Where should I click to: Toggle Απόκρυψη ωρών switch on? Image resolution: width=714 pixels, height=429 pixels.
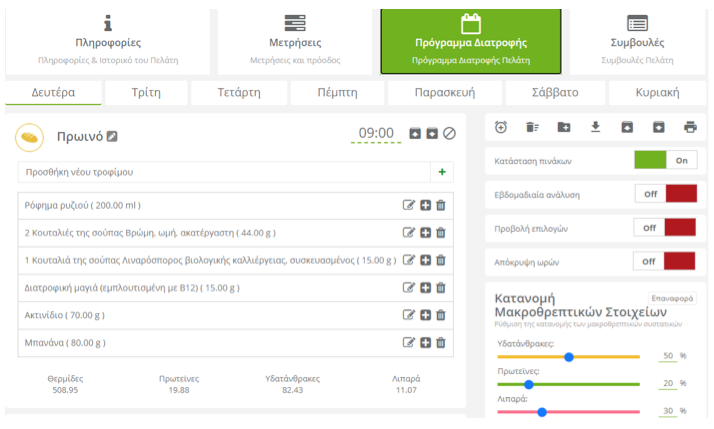point(664,261)
